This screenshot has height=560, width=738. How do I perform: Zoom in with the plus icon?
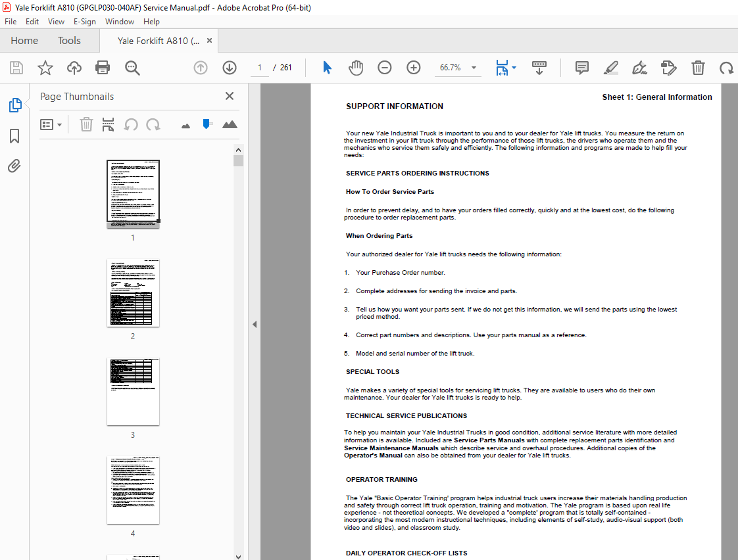pos(414,68)
